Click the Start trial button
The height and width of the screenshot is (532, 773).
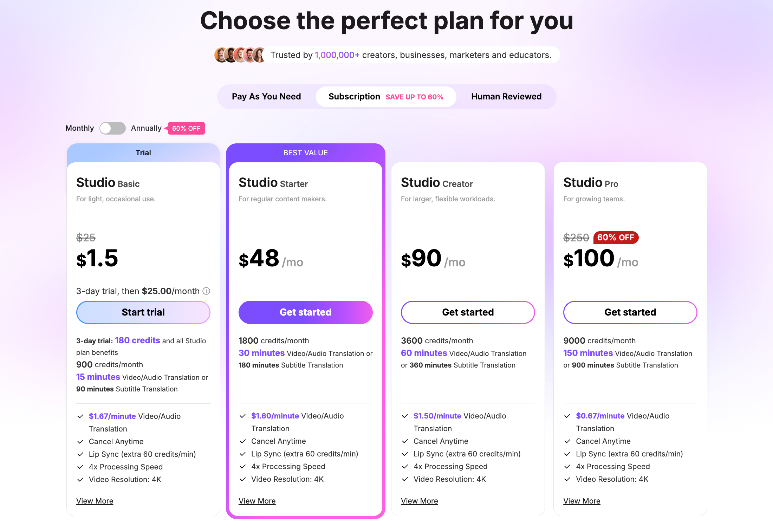(143, 312)
